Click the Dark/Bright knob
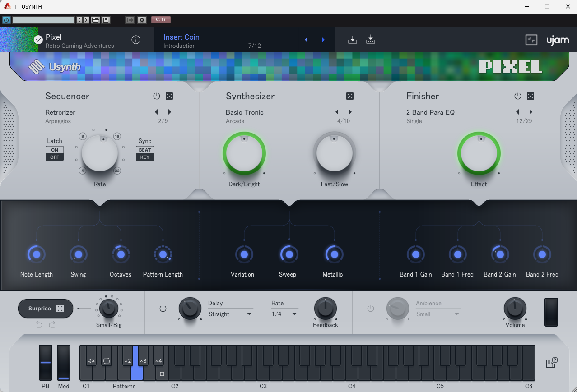The image size is (577, 392). [x=244, y=153]
